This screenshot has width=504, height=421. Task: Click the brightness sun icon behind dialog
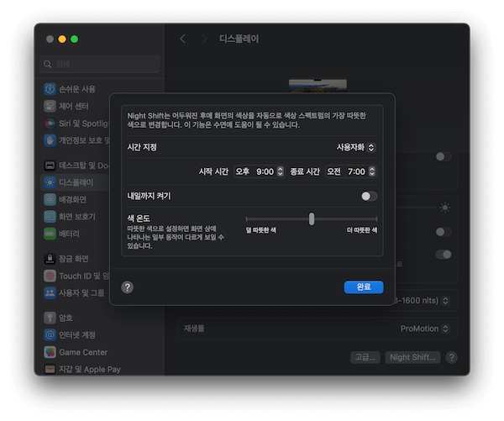(445, 208)
